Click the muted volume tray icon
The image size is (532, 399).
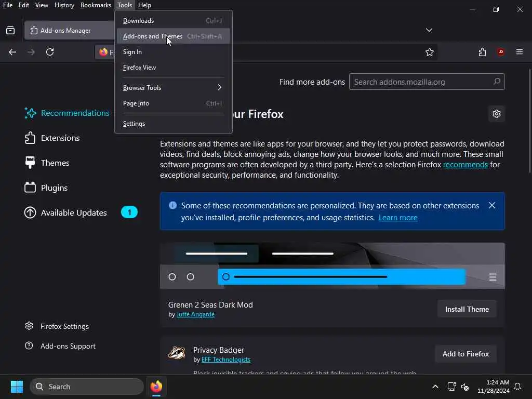click(465, 387)
